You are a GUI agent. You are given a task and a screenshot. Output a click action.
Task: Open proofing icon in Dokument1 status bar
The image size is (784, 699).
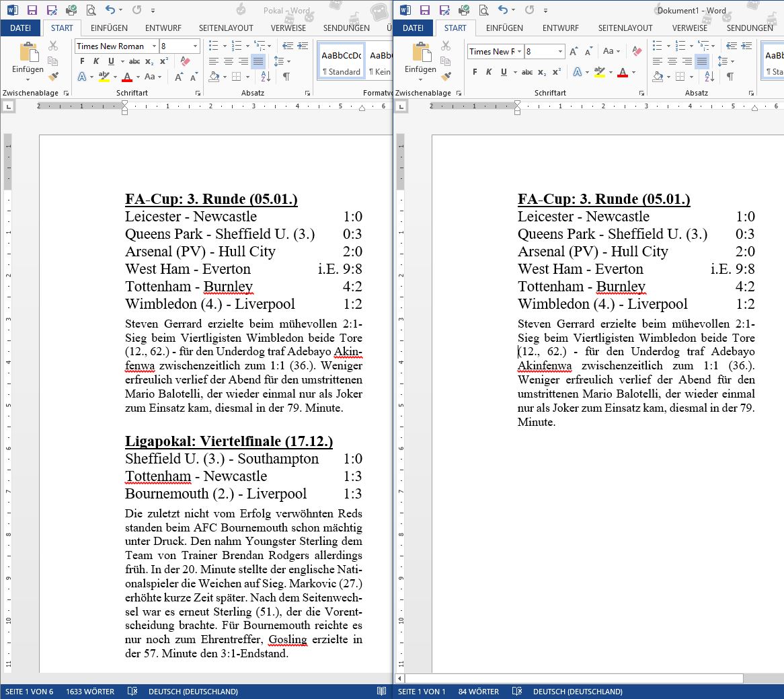point(517,691)
